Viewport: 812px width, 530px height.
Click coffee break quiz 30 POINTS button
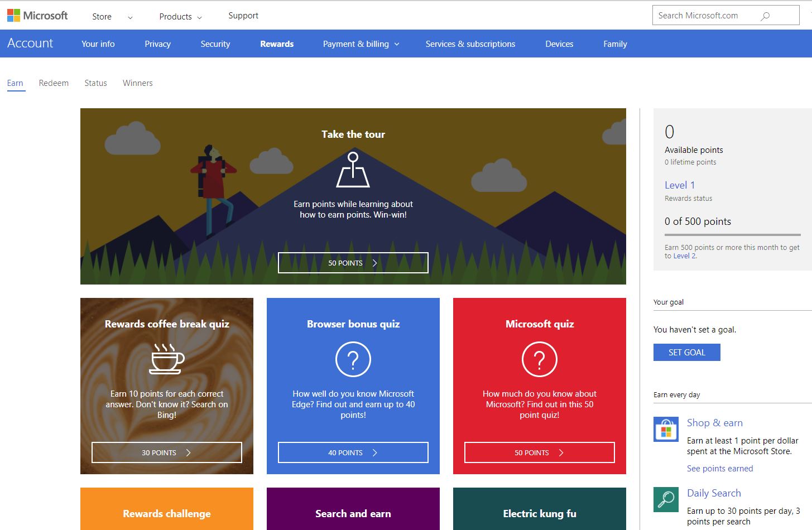(167, 452)
